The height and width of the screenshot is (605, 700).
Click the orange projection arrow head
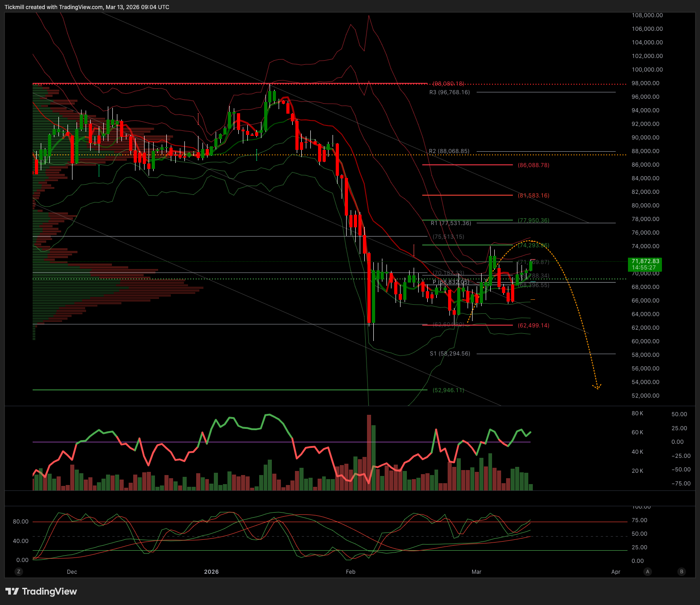(x=598, y=387)
